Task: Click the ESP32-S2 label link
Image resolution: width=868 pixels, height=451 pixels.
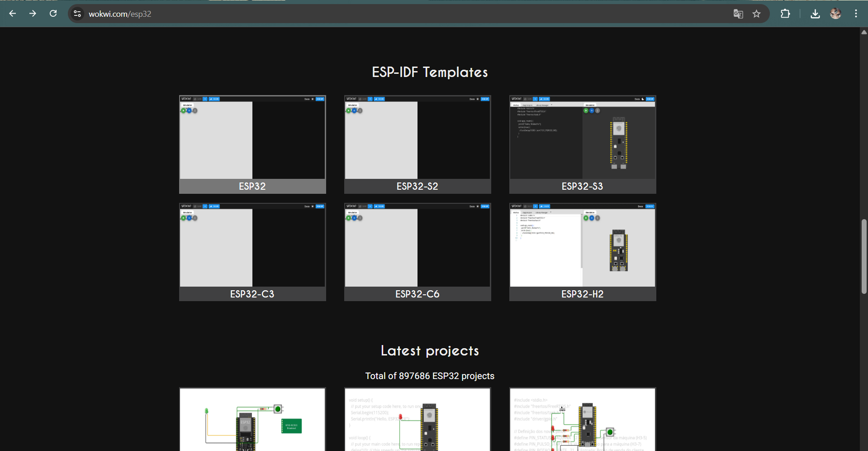Action: pos(417,186)
